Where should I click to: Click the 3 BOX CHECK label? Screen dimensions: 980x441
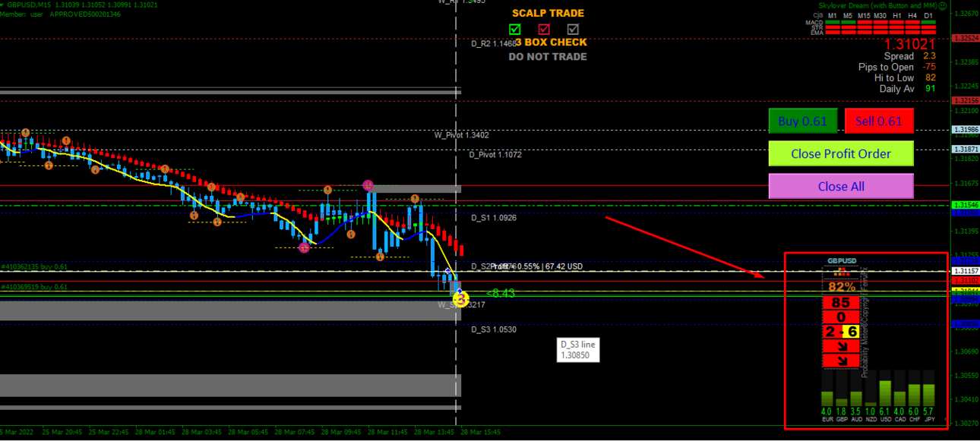click(552, 43)
